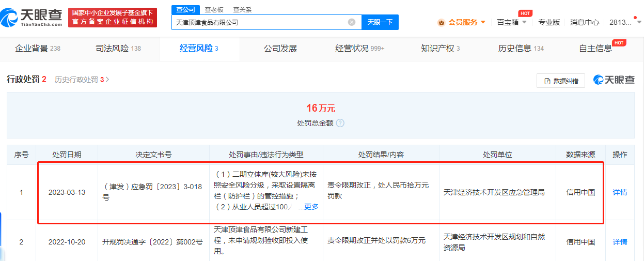Click the 处罚单位 column header
Screen dimensions: 644x261
click(497, 155)
